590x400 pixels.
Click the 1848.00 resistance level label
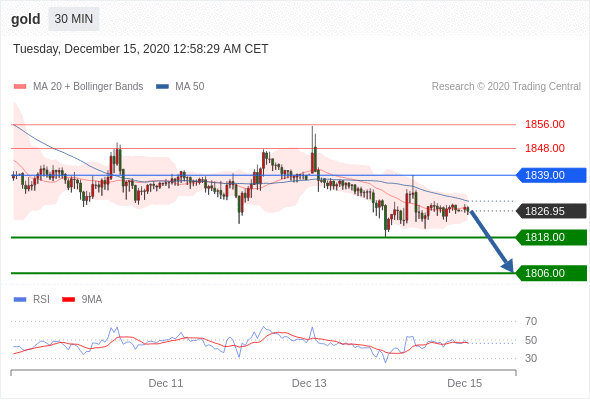click(x=545, y=148)
